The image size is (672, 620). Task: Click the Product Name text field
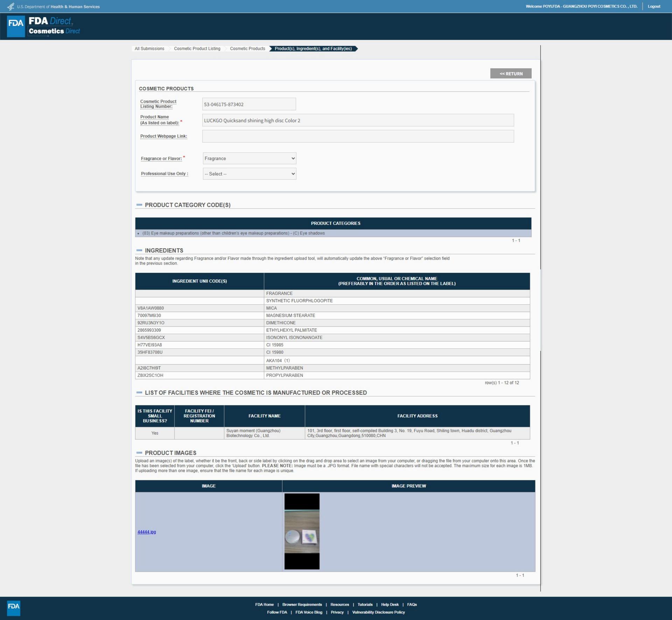pos(358,120)
